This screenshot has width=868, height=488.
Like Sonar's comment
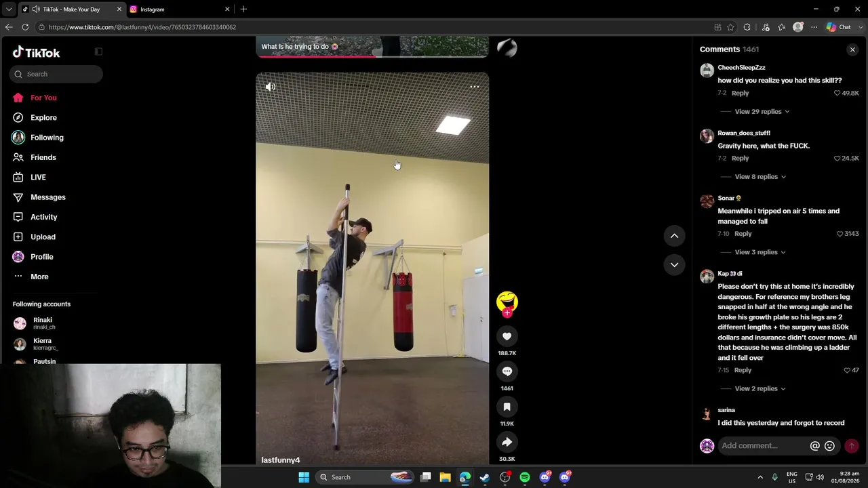pyautogui.click(x=840, y=234)
